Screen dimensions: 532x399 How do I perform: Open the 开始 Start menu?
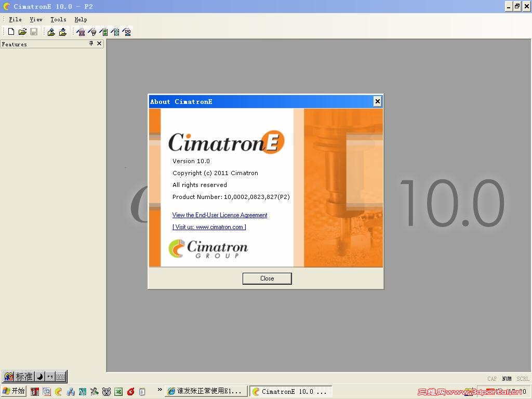point(14,391)
